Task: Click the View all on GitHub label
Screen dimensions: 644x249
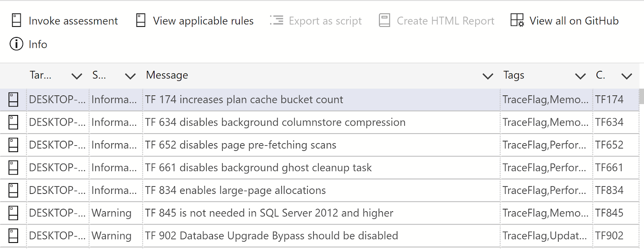Action: [x=574, y=21]
